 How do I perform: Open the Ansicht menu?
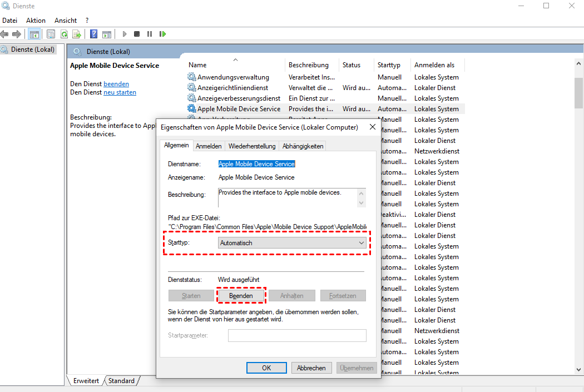[x=66, y=21]
